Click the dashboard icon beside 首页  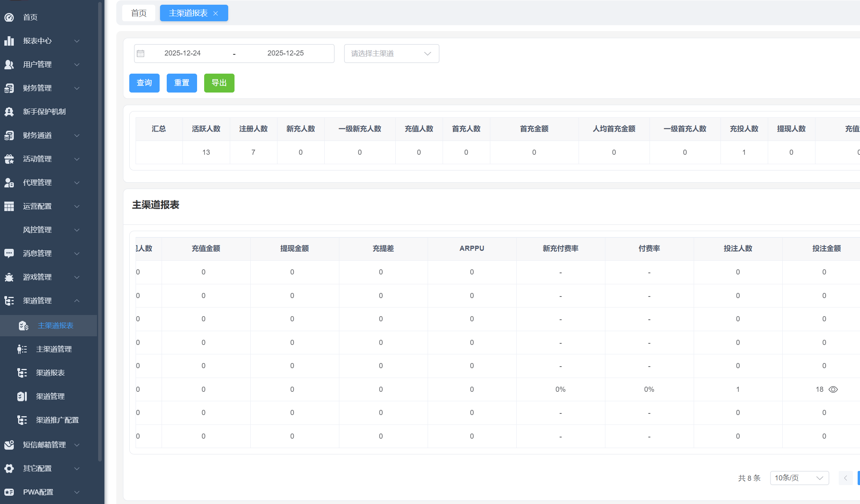9,17
